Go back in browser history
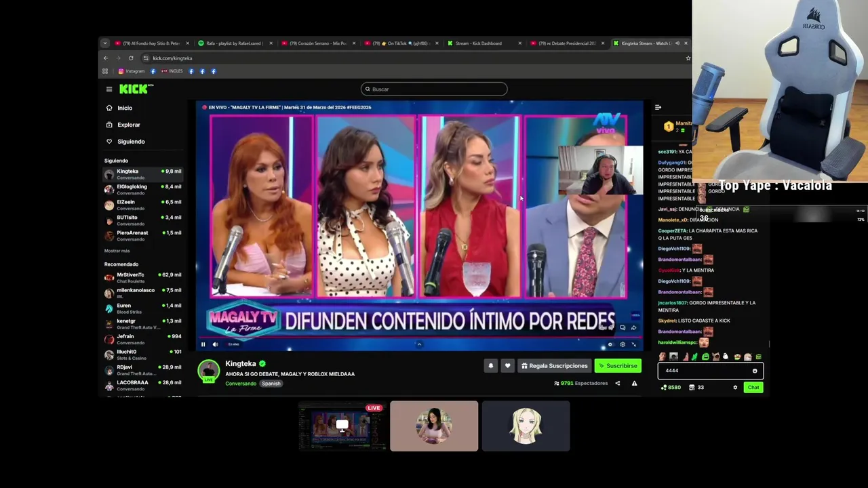The height and width of the screenshot is (488, 868). (x=106, y=58)
